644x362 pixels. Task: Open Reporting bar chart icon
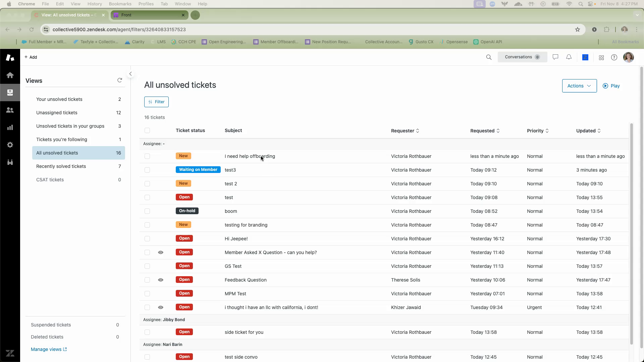(10, 127)
